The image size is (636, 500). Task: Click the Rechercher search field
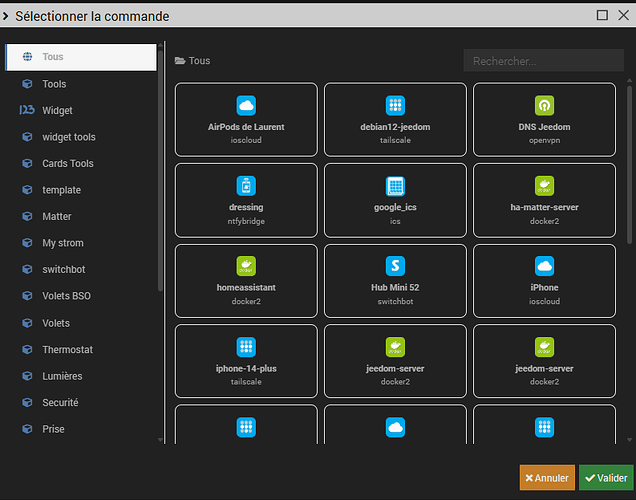coord(544,61)
